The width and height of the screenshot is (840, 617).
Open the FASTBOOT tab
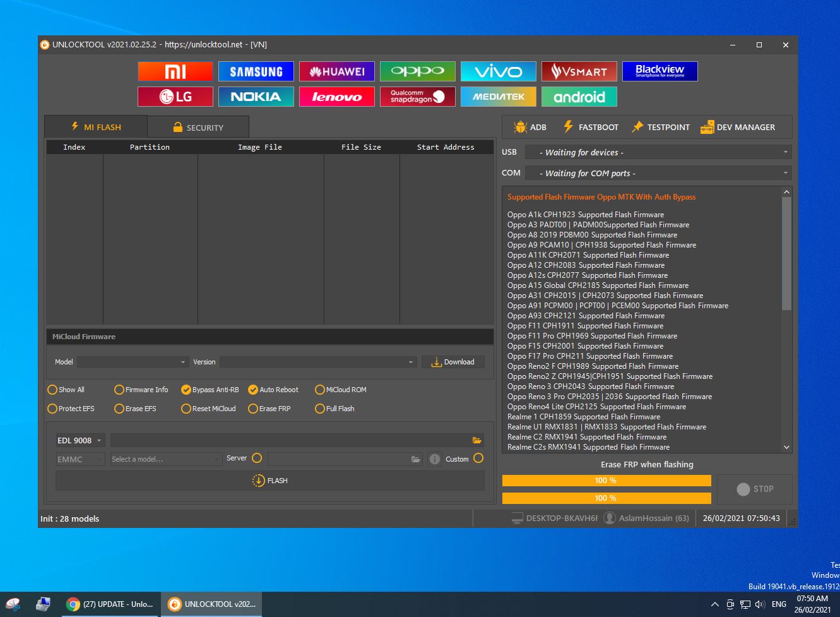tap(591, 127)
